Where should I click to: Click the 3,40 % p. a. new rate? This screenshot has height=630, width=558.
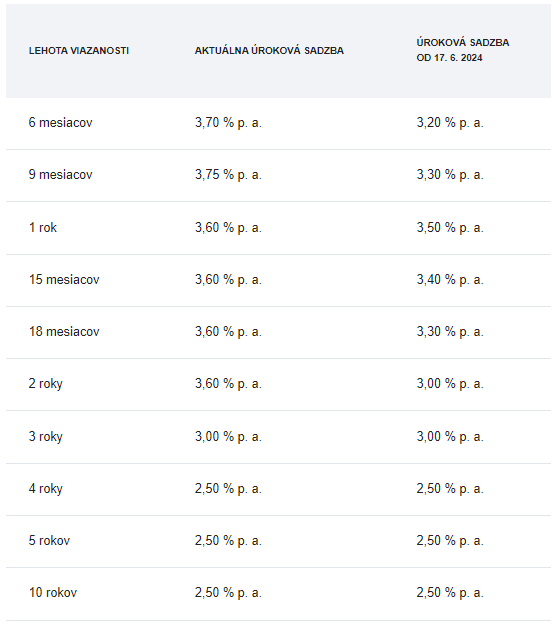(450, 280)
